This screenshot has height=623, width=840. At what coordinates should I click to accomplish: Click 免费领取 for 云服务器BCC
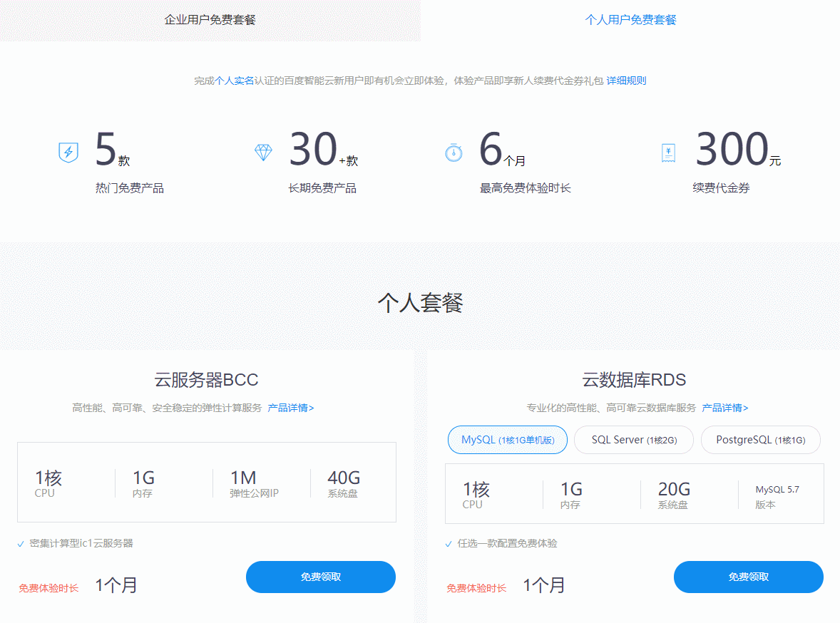(320, 577)
